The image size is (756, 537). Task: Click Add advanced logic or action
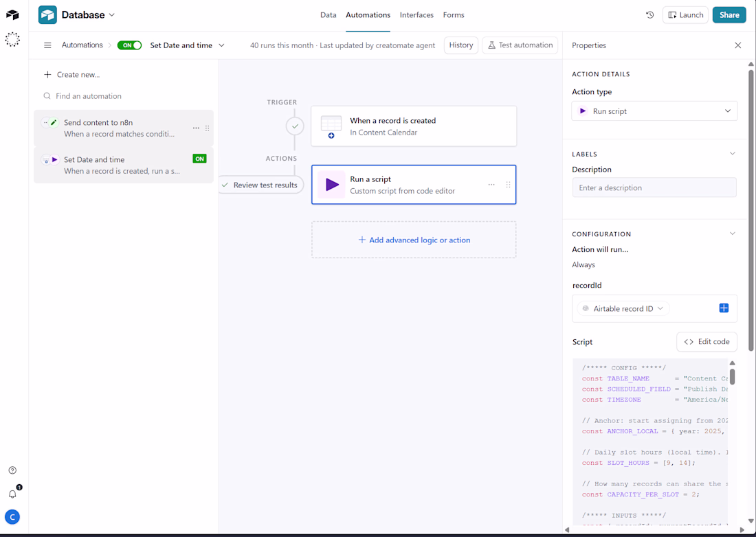414,240
